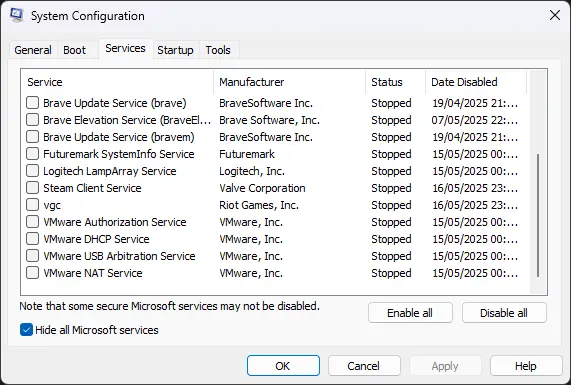Screen dimensions: 571x385
Task: Tick the Brave Elevation Service checkbox
Action: pyautogui.click(x=32, y=120)
